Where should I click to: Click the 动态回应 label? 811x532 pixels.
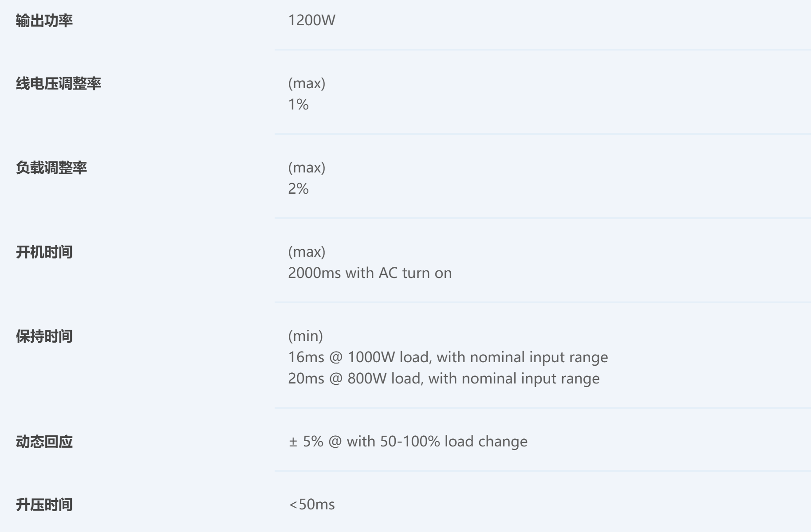[x=44, y=442]
